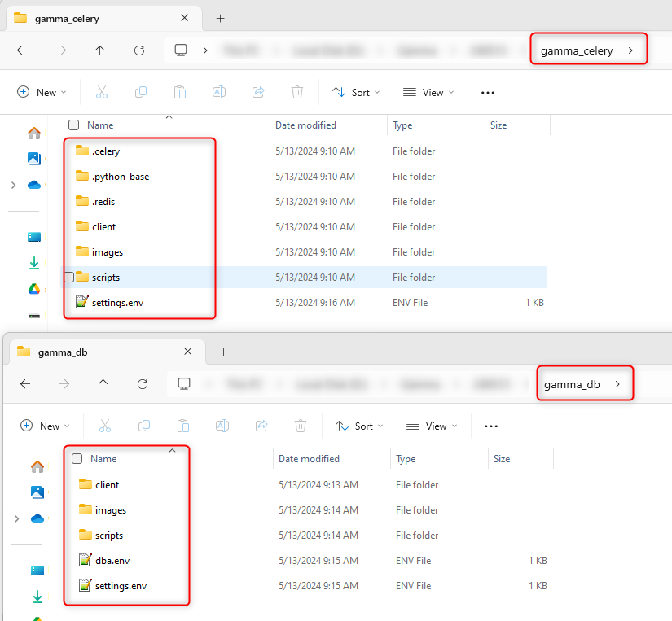Click the Delete trash icon in gamma_celery toolbar
This screenshot has width=672, height=621.
297,93
